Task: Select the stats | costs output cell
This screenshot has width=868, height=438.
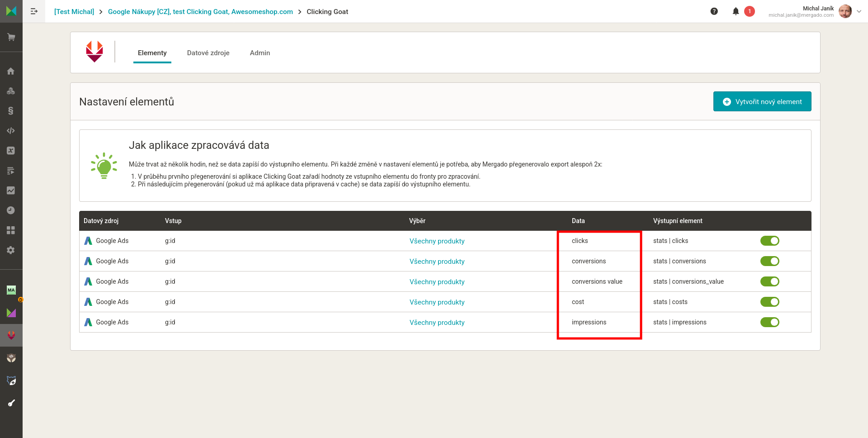Action: [670, 302]
